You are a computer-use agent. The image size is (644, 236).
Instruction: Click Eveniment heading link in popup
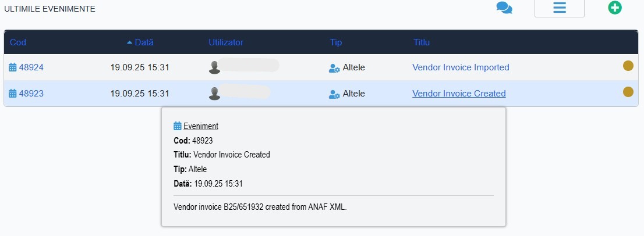(201, 126)
